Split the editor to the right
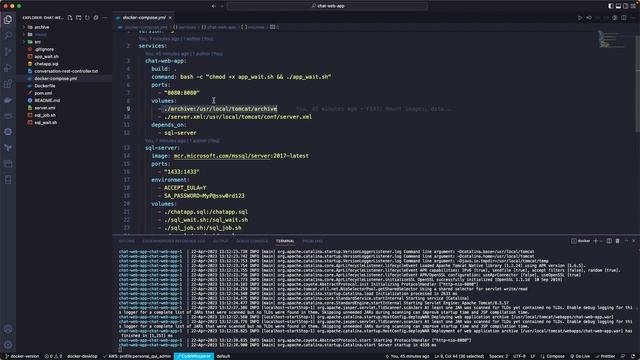Image resolution: width=640 pixels, height=360 pixels. click(x=624, y=18)
